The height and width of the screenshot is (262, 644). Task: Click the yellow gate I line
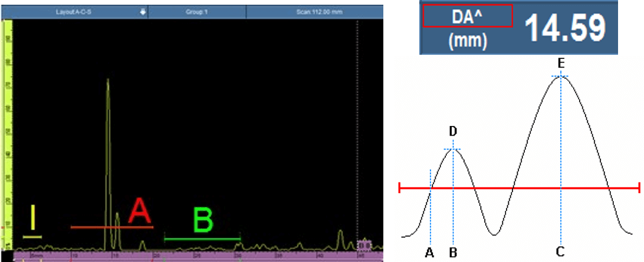tap(32, 236)
